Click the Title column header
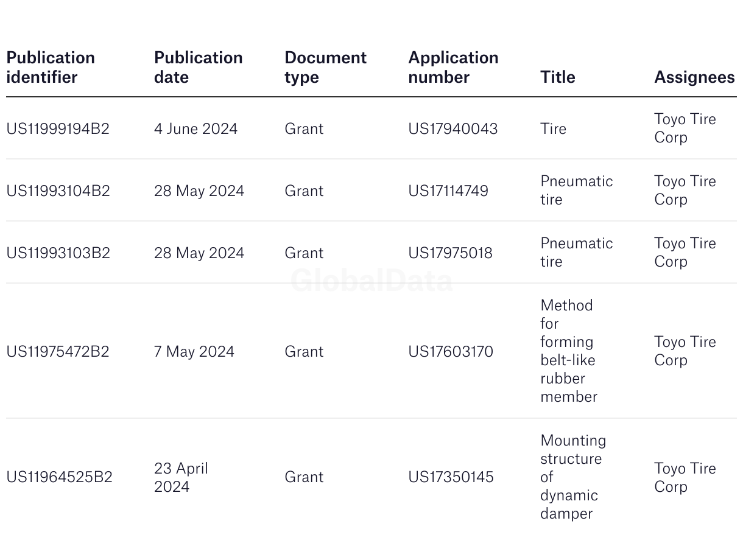This screenshot has width=743, height=560. coord(558,77)
